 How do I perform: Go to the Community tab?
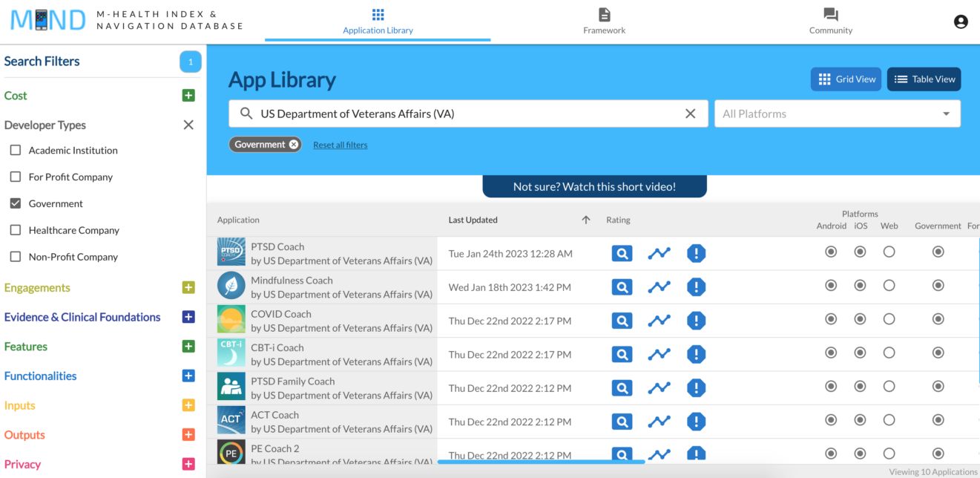[x=831, y=21]
